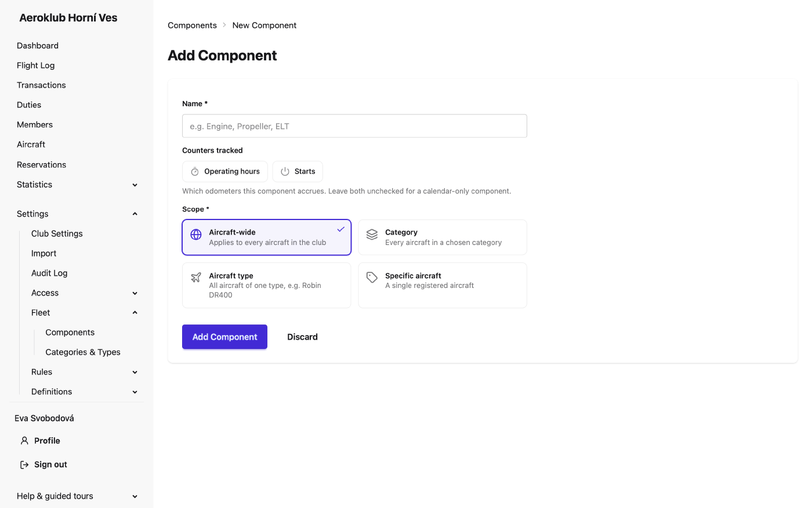
Task: Click the globe icon in Aircraft-wide card
Action: [x=196, y=235]
